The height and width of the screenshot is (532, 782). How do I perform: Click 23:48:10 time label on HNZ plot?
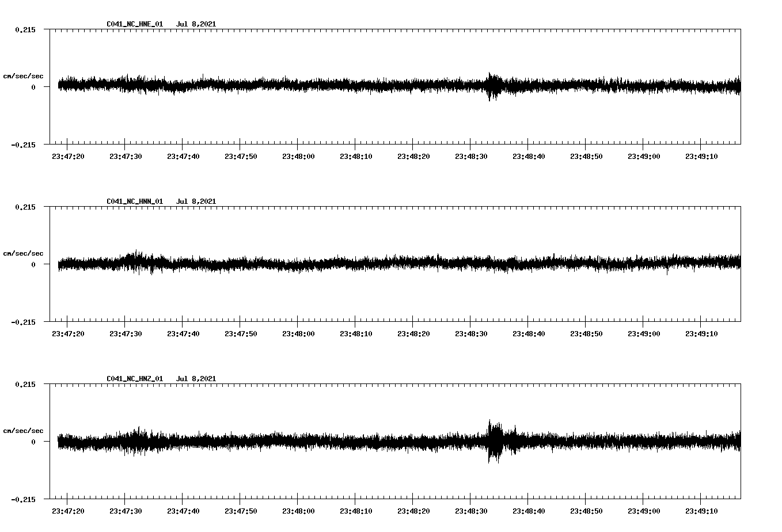pos(356,511)
